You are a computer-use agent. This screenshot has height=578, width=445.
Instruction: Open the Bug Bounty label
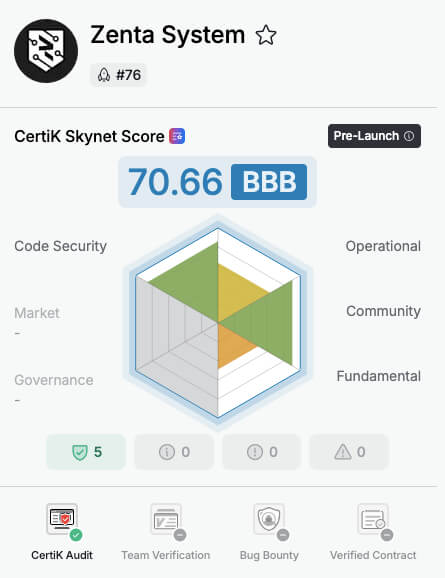click(269, 555)
